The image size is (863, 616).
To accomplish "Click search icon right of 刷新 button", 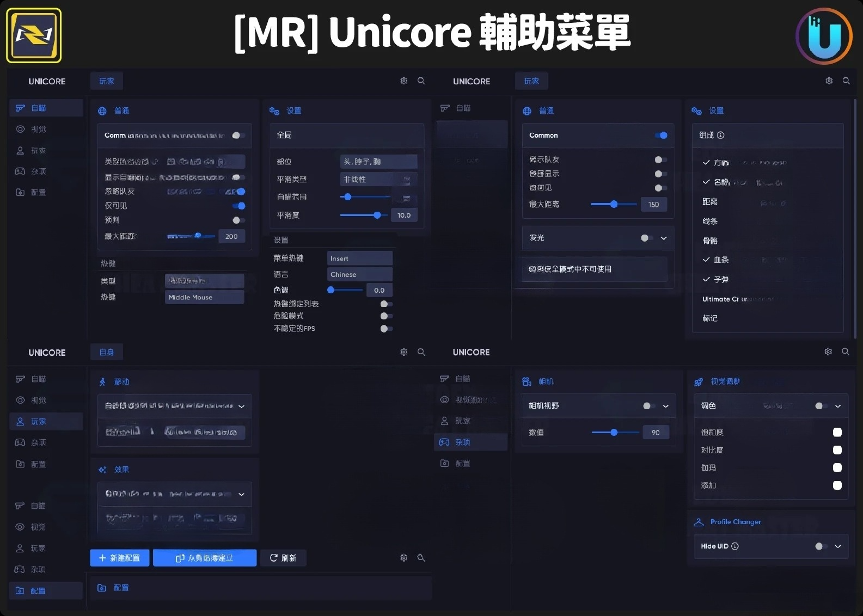I will [x=421, y=558].
